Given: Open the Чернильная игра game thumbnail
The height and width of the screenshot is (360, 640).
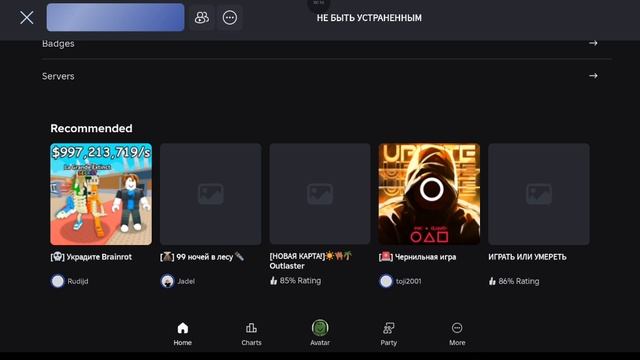Looking at the screenshot, I should [x=429, y=194].
